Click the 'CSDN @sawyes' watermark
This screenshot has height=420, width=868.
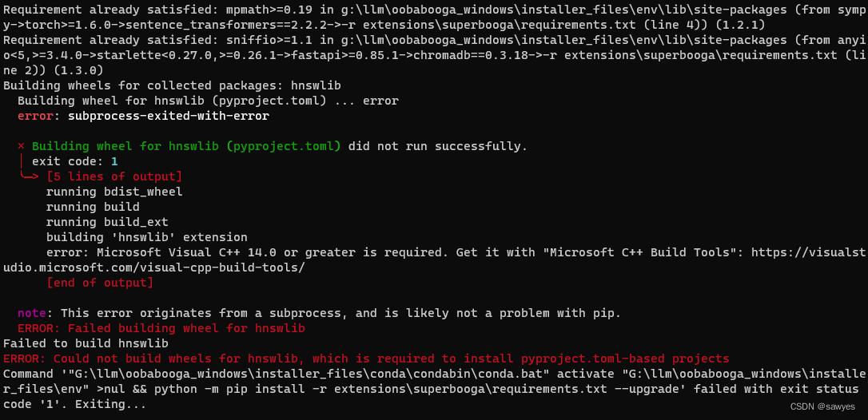[x=823, y=406]
